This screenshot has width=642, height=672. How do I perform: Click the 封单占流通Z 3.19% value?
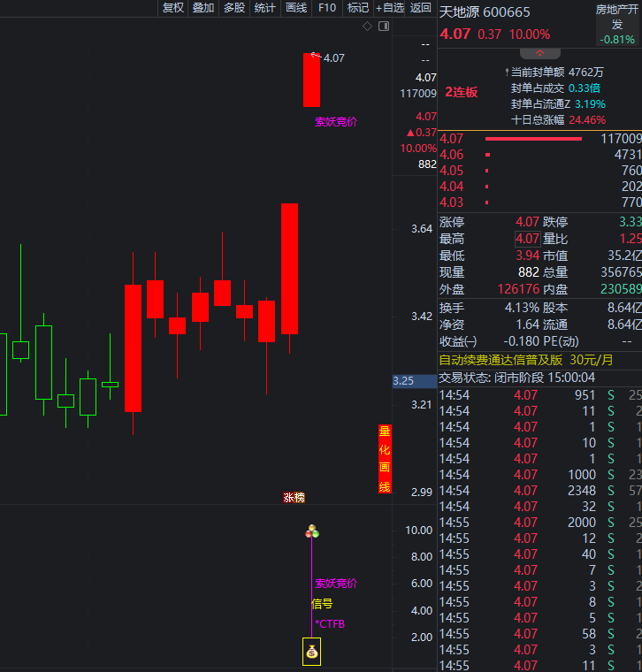point(590,104)
